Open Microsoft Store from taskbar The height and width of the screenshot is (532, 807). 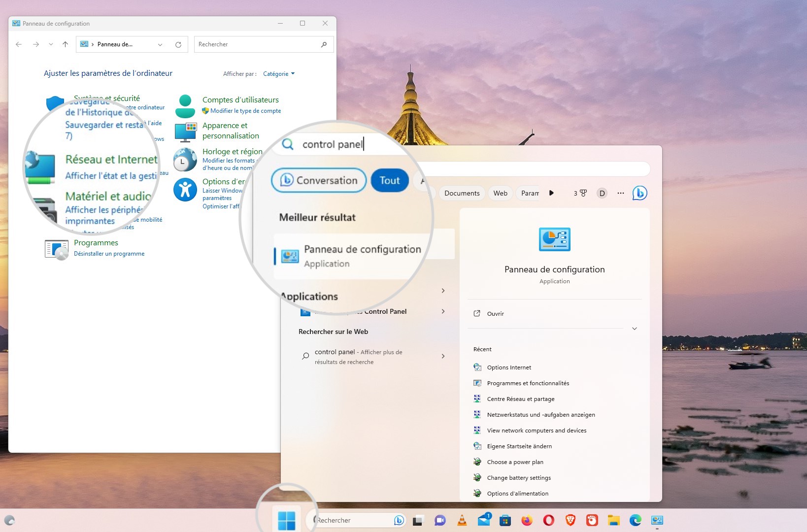point(505,520)
